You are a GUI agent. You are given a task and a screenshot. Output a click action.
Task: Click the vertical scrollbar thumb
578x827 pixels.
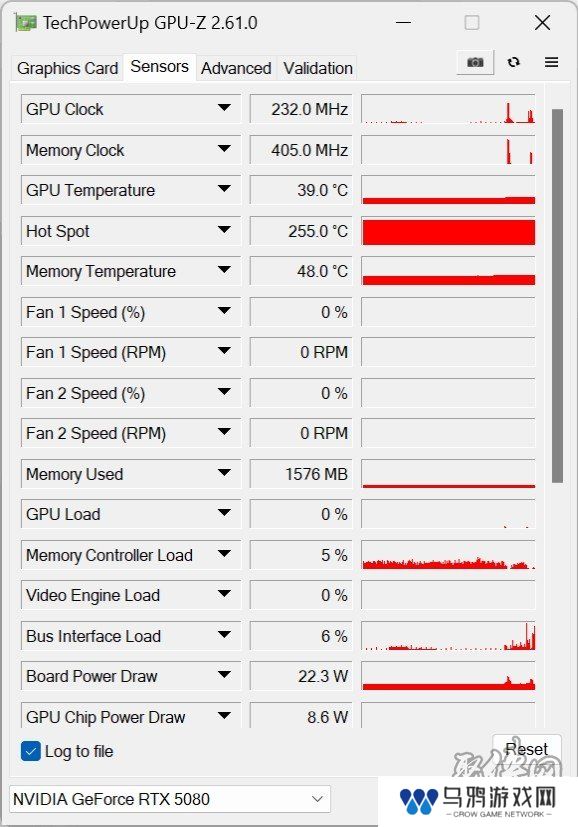point(557,295)
